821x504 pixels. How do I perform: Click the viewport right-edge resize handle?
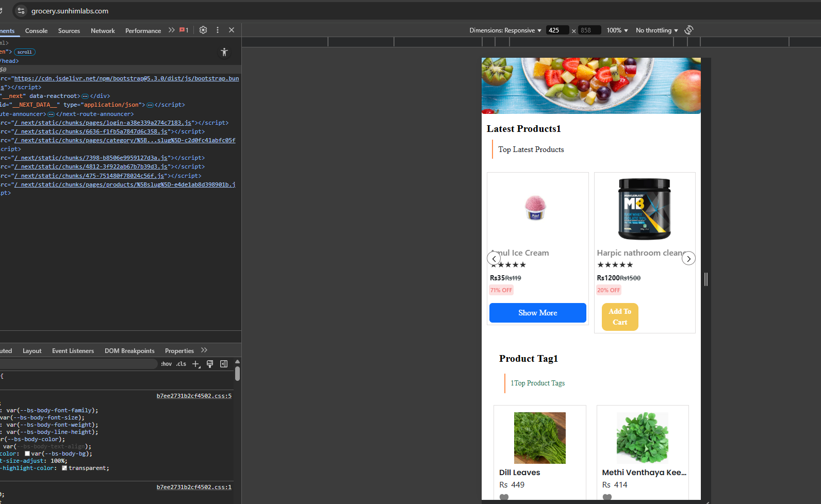[706, 279]
